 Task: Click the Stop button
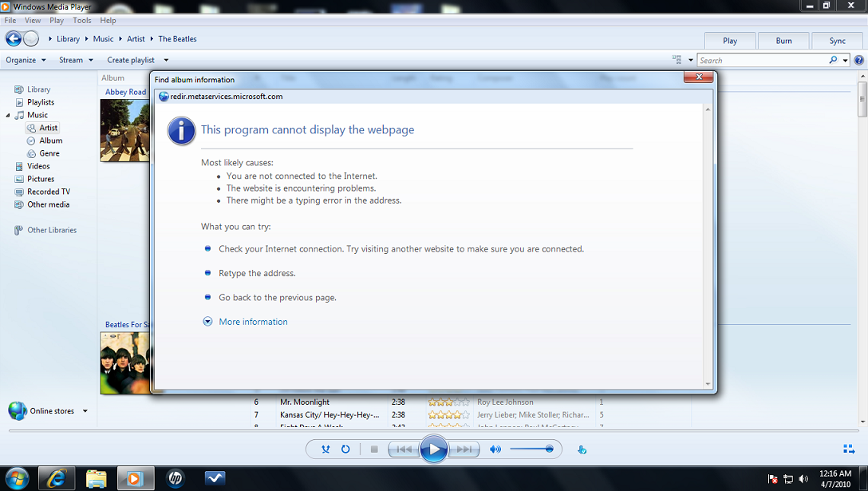pyautogui.click(x=374, y=449)
